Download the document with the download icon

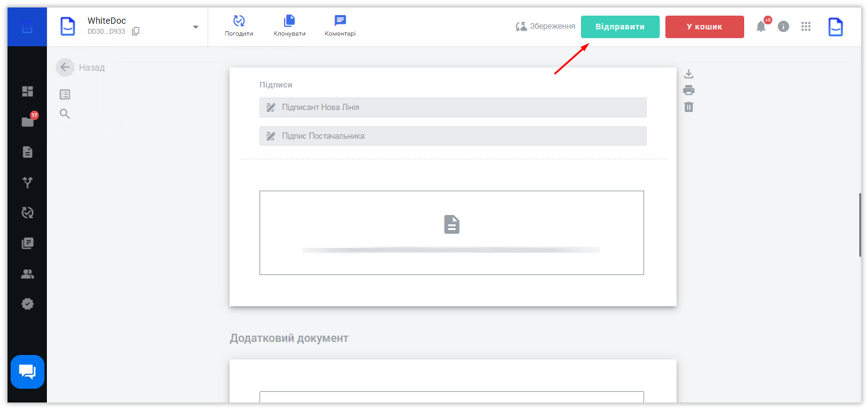(x=689, y=74)
